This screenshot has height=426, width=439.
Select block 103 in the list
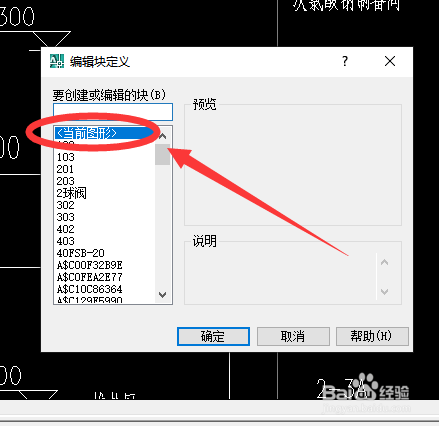[x=104, y=157]
